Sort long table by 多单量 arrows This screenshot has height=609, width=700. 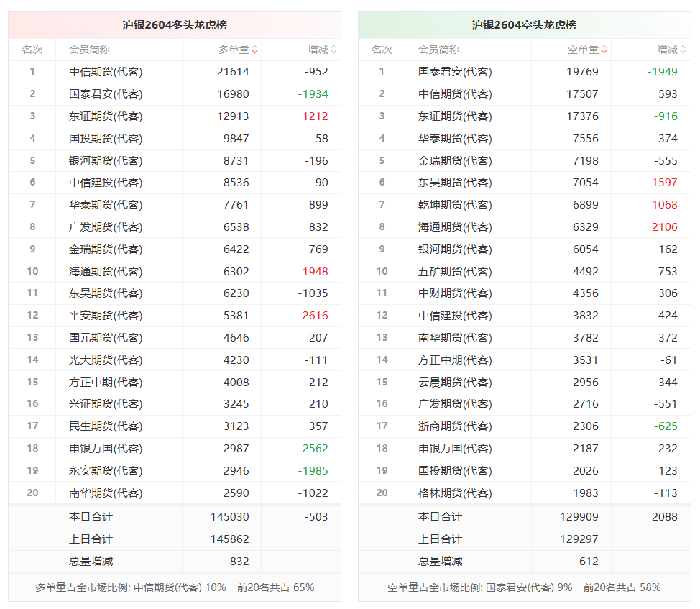[254, 50]
